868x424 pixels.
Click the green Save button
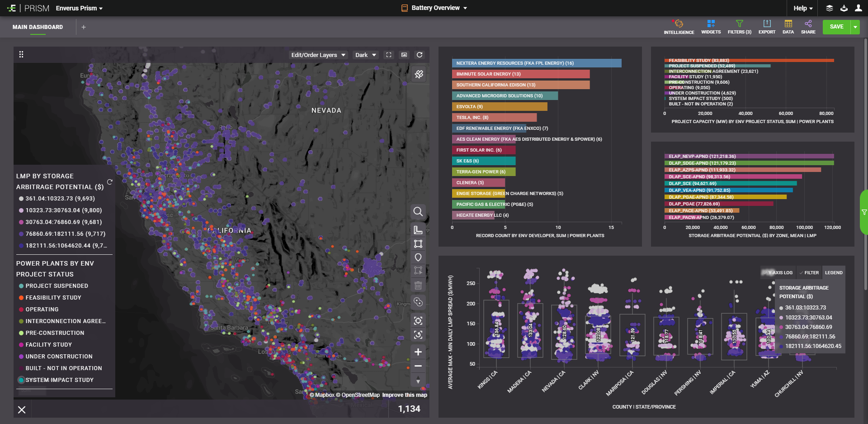836,27
